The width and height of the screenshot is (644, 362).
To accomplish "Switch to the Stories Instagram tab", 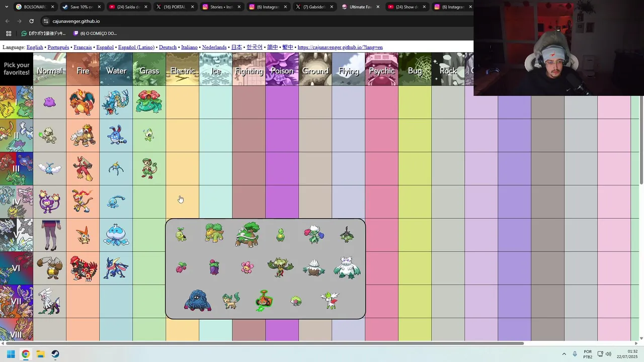I will pyautogui.click(x=220, y=7).
